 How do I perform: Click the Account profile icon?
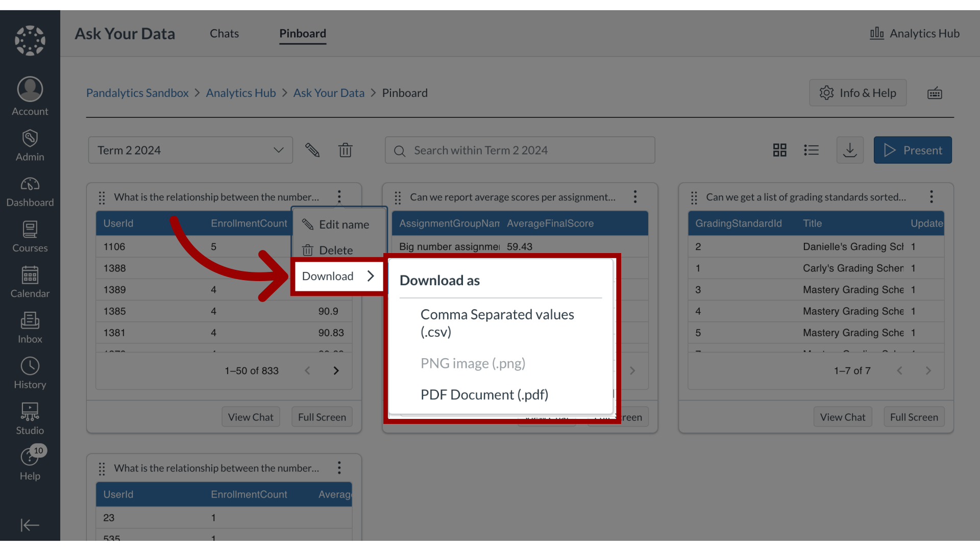pos(30,89)
